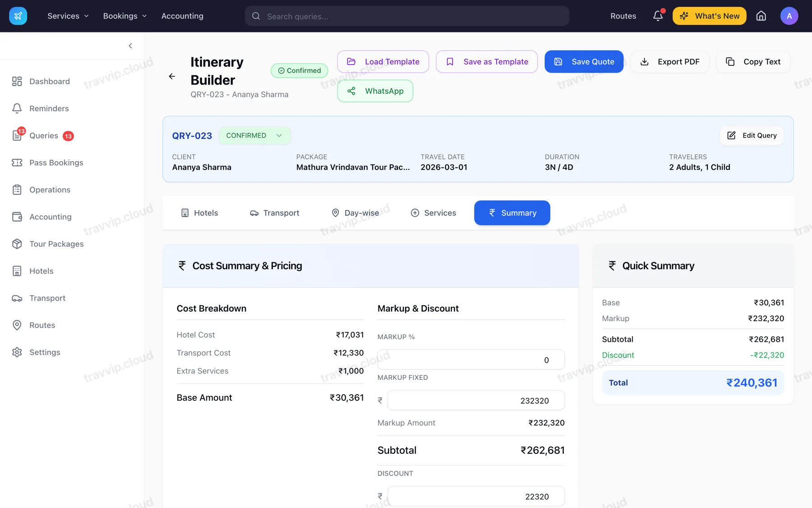Click the Save Quote button

[584, 61]
